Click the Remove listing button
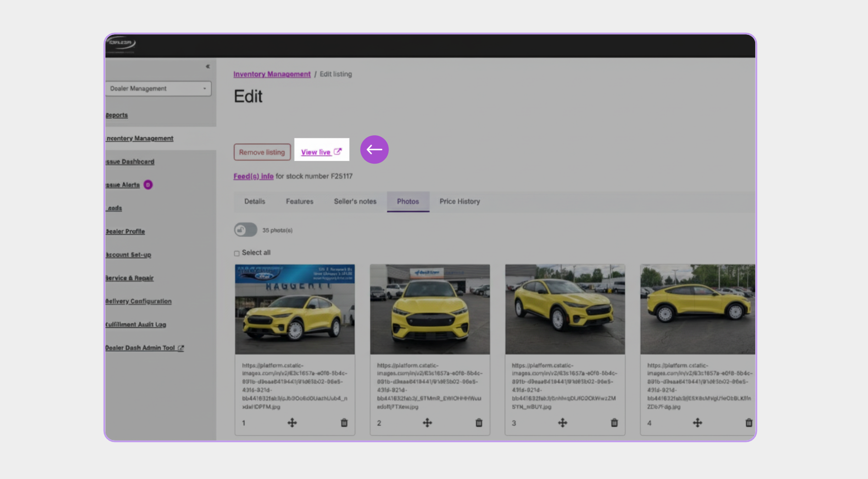This screenshot has width=868, height=479. click(x=262, y=152)
